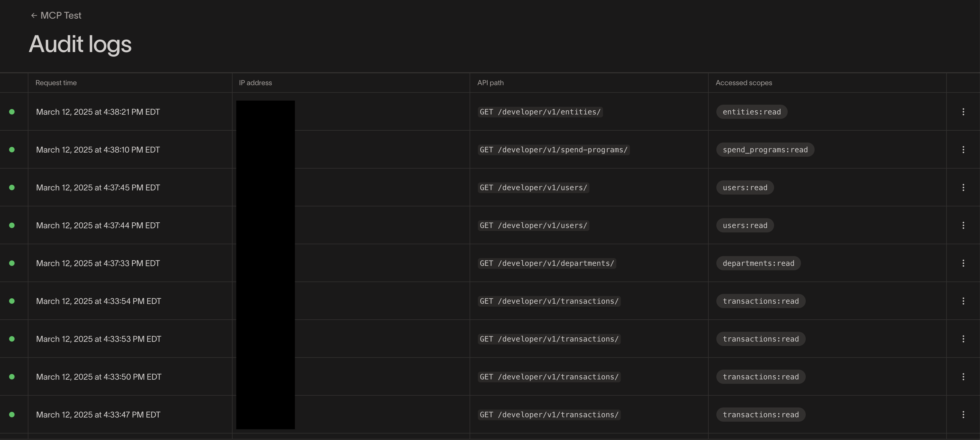Click the Accessed scopes column header

pyautogui.click(x=743, y=83)
